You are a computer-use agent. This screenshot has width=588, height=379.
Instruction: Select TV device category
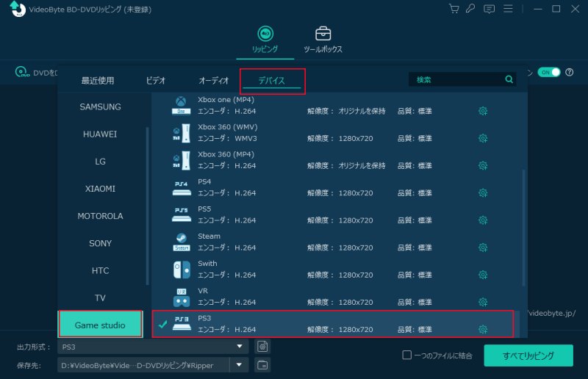(x=100, y=298)
